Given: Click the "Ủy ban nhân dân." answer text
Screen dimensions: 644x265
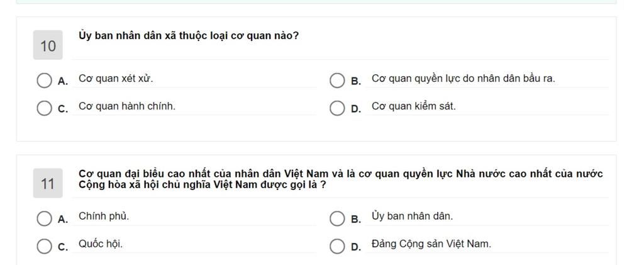Looking at the screenshot, I should pyautogui.click(x=412, y=216).
